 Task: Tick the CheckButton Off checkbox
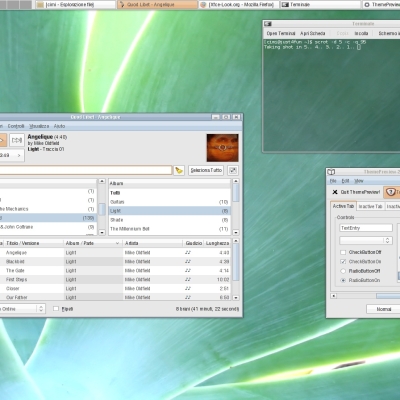point(343,252)
